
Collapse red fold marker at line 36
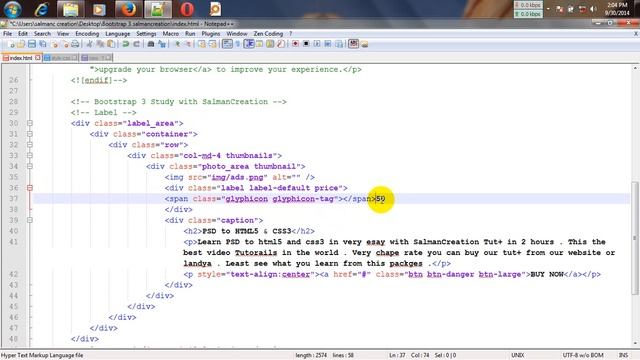(30, 188)
